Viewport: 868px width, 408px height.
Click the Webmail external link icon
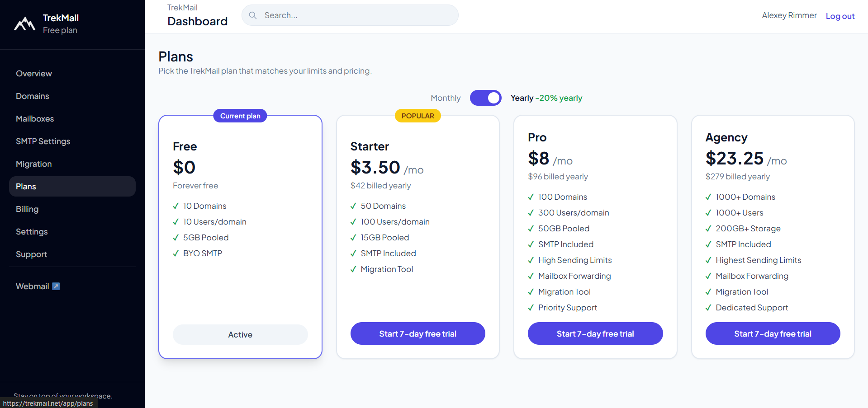[x=56, y=286]
